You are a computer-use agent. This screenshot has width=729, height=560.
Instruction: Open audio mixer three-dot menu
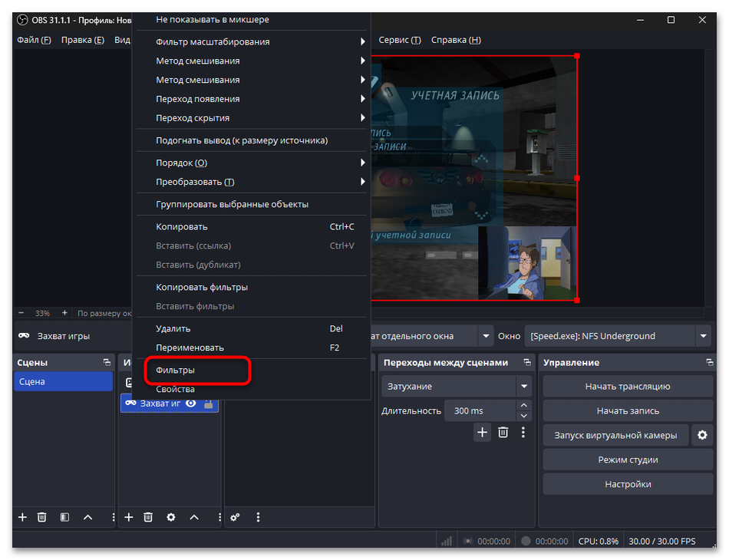coord(258,517)
